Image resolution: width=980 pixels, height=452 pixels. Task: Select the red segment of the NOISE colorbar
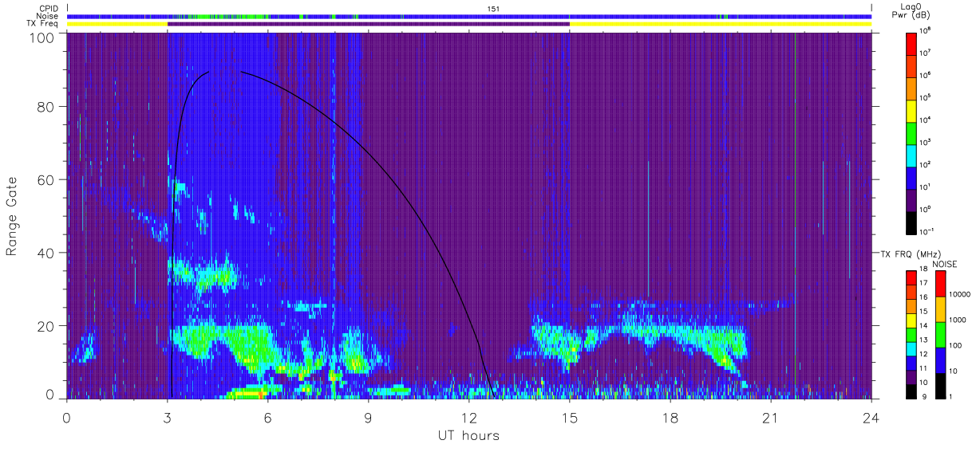coord(940,284)
